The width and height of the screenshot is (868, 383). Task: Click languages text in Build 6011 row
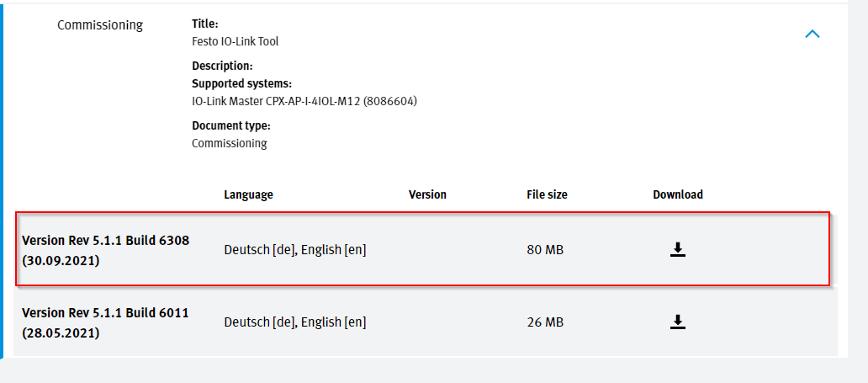click(295, 322)
